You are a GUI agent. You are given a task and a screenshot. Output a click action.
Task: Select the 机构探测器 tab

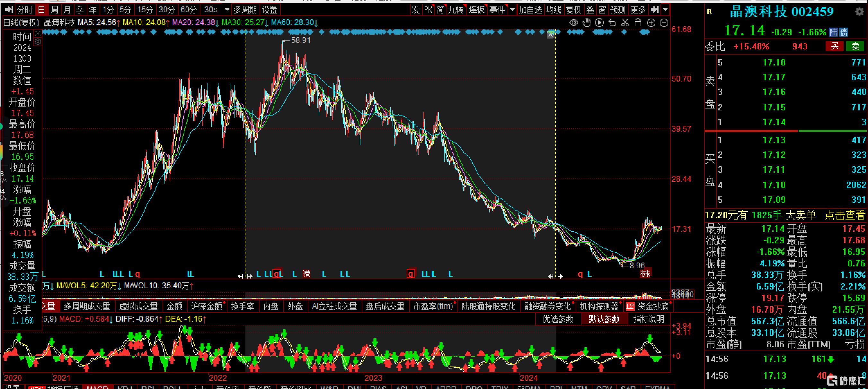(x=599, y=307)
